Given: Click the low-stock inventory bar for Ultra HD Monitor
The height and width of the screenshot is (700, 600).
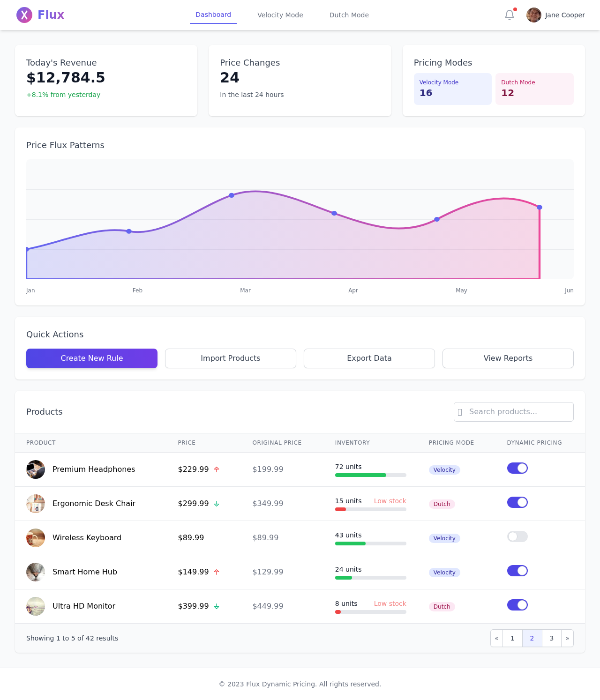Looking at the screenshot, I should pyautogui.click(x=370, y=612).
